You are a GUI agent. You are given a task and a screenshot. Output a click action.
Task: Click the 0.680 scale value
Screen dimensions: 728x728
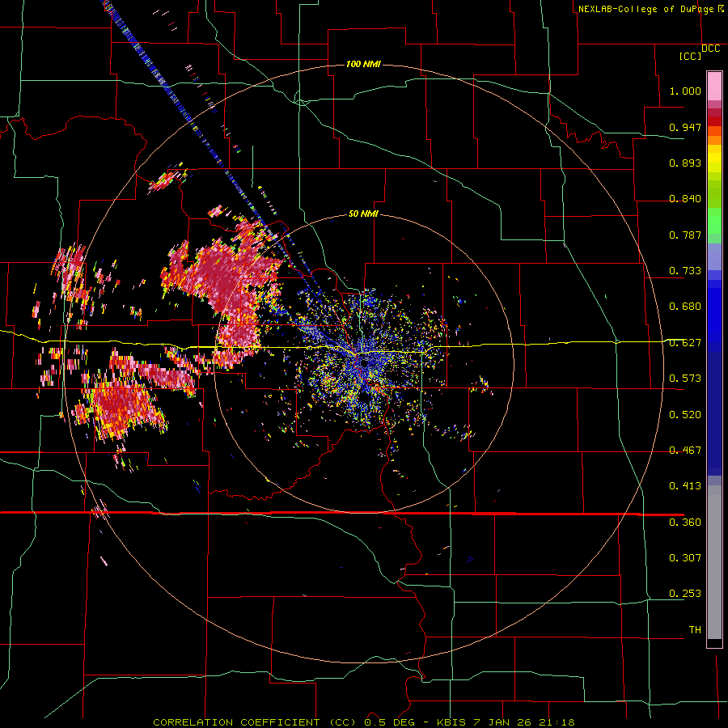(685, 307)
